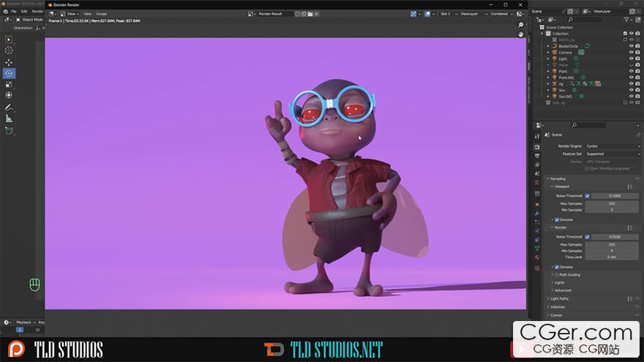The height and width of the screenshot is (362, 644).
Task: Select the Select Box tool
Action: point(9,39)
